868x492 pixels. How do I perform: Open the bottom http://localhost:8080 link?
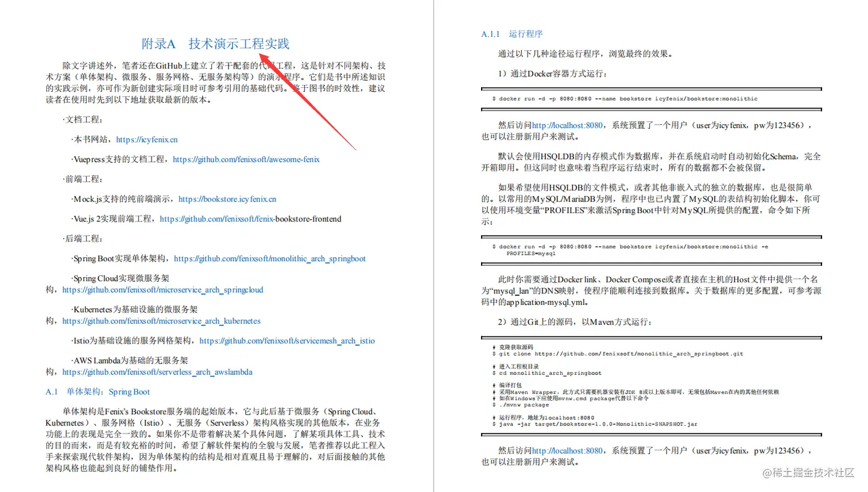pyautogui.click(x=566, y=451)
